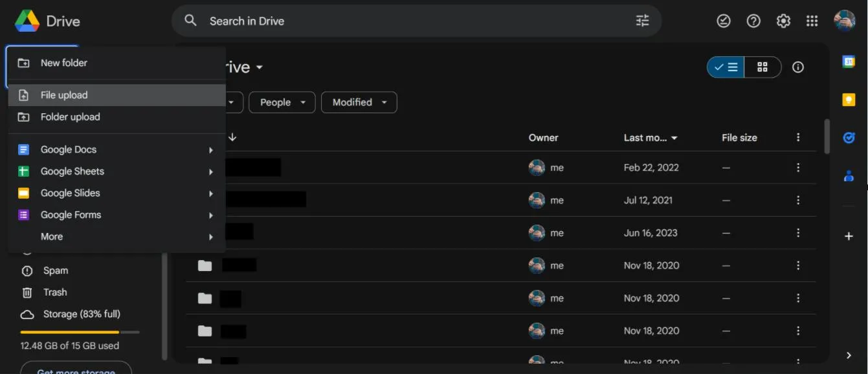Click the Feb 22, 2022 date cell
The image size is (868, 374).
pos(651,168)
